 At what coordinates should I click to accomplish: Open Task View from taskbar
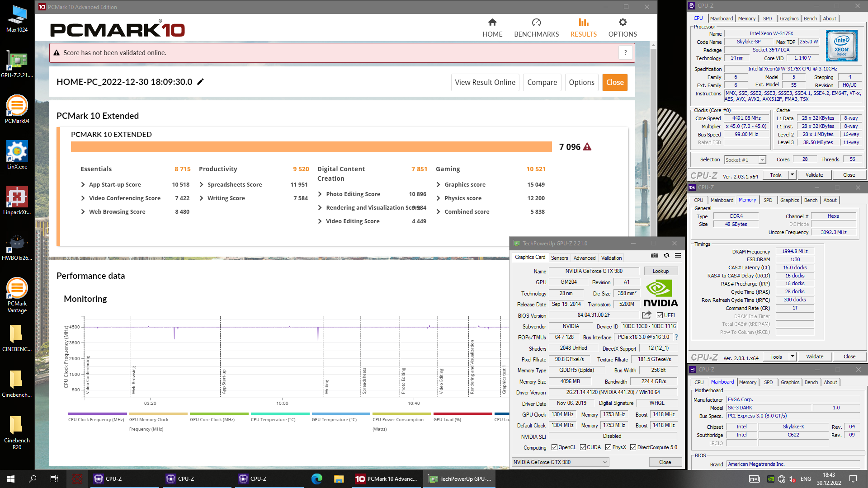pos(54,479)
